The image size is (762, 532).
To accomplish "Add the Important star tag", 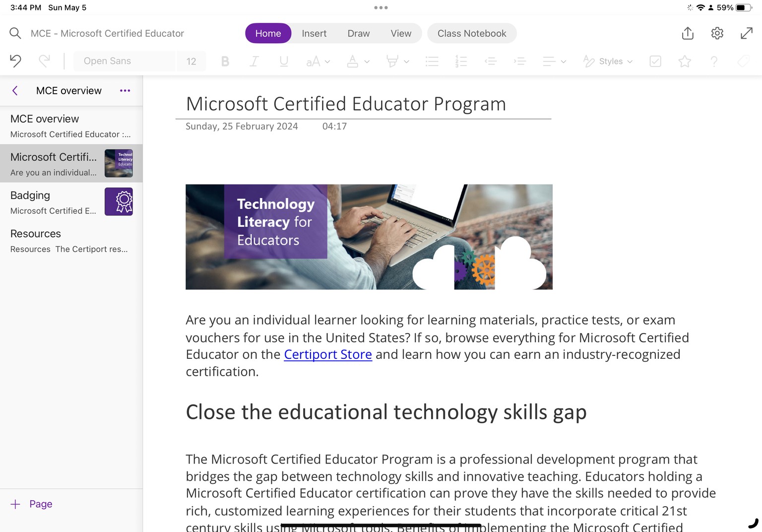I will point(685,61).
